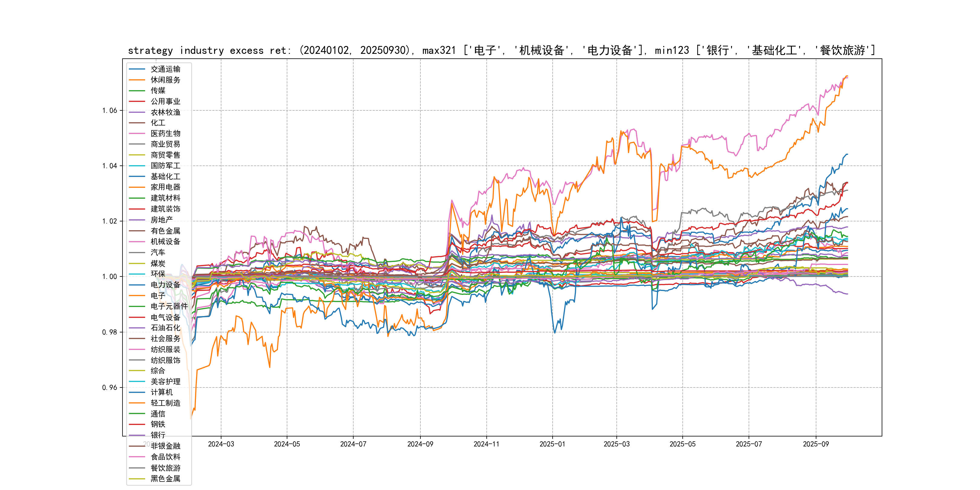
Task: Click the 2025-05 x-axis date label
Action: click(x=682, y=444)
